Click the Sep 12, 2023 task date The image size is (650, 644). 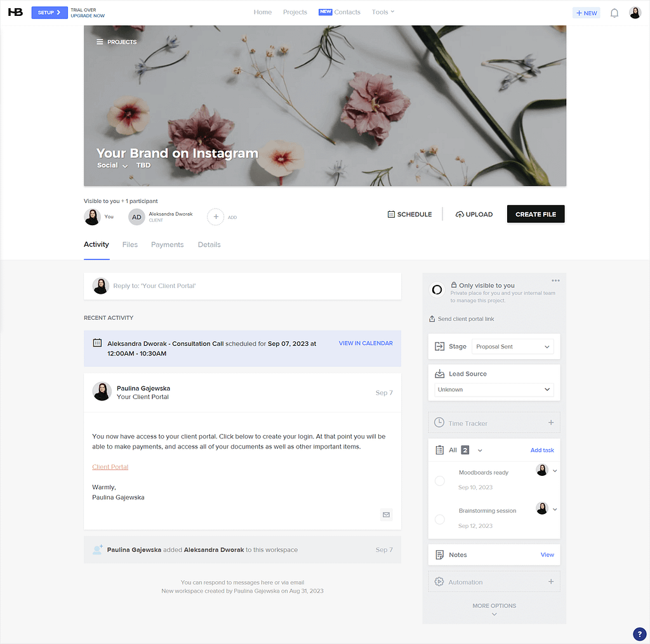tap(475, 526)
